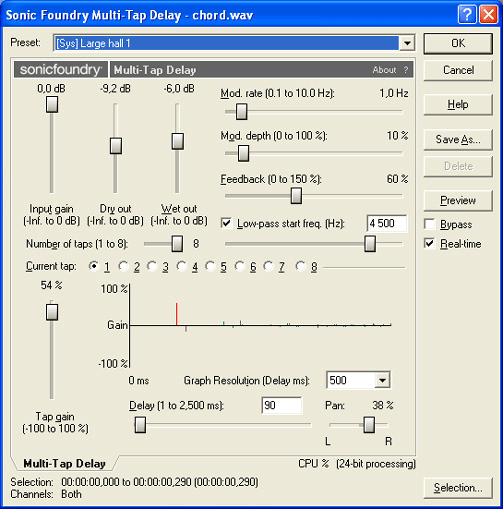This screenshot has width=503, height=509.
Task: Select current tap 8 radio button
Action: [301, 266]
